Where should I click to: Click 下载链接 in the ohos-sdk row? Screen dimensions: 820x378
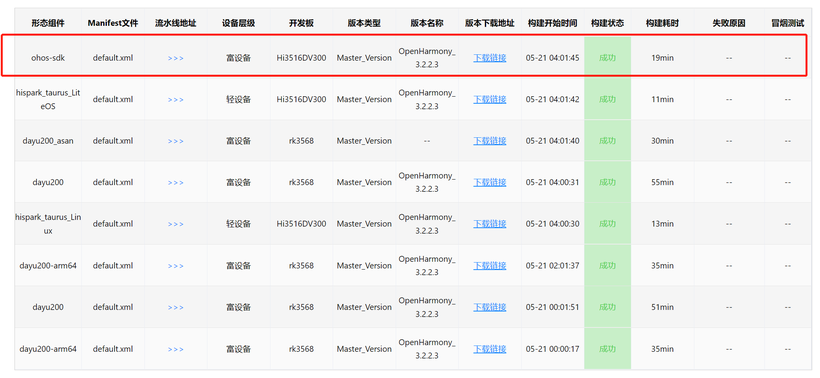pos(489,58)
